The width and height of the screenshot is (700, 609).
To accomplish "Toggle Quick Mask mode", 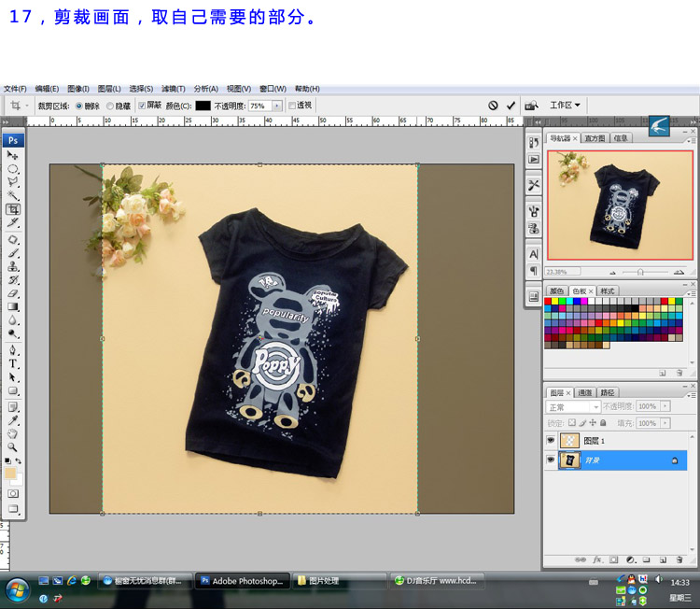I will pyautogui.click(x=13, y=494).
